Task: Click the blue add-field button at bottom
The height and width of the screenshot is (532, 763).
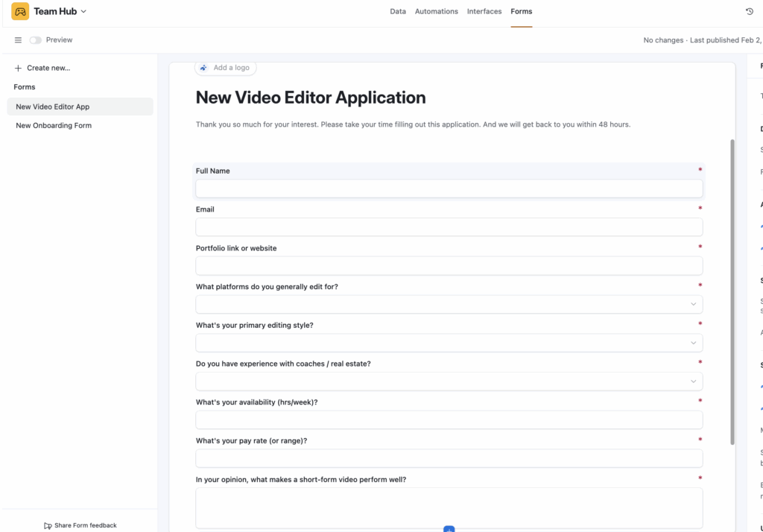Action: click(449, 528)
